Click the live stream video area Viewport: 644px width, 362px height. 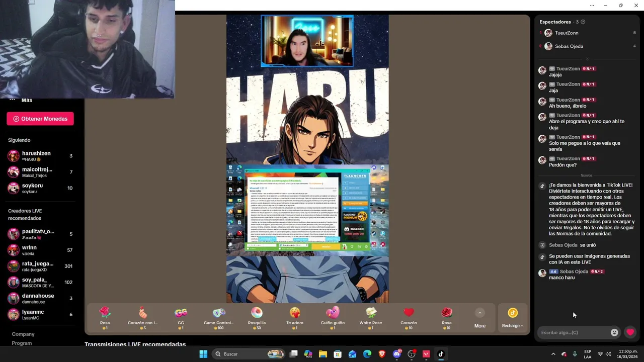point(307,159)
